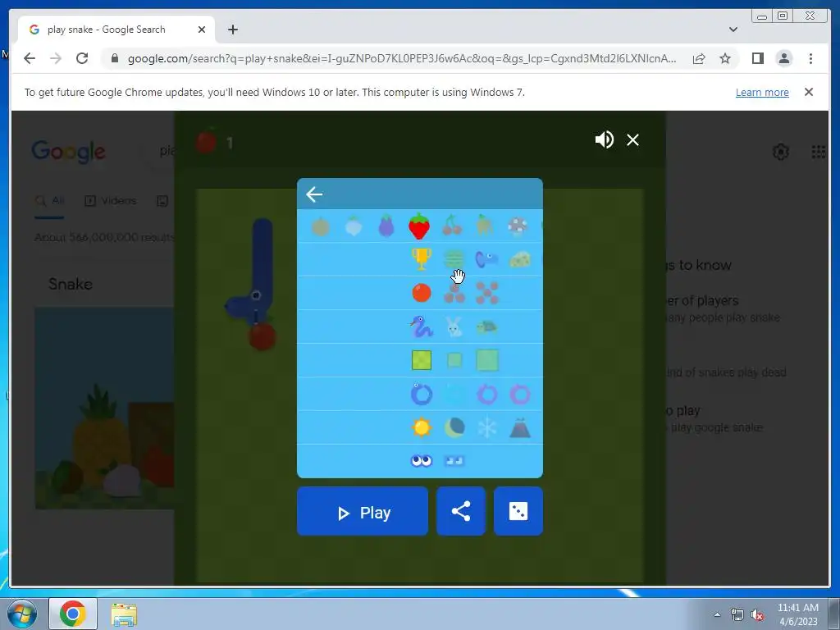This screenshot has width=840, height=630.
Task: Open a new Chrome tab
Action: tap(232, 30)
